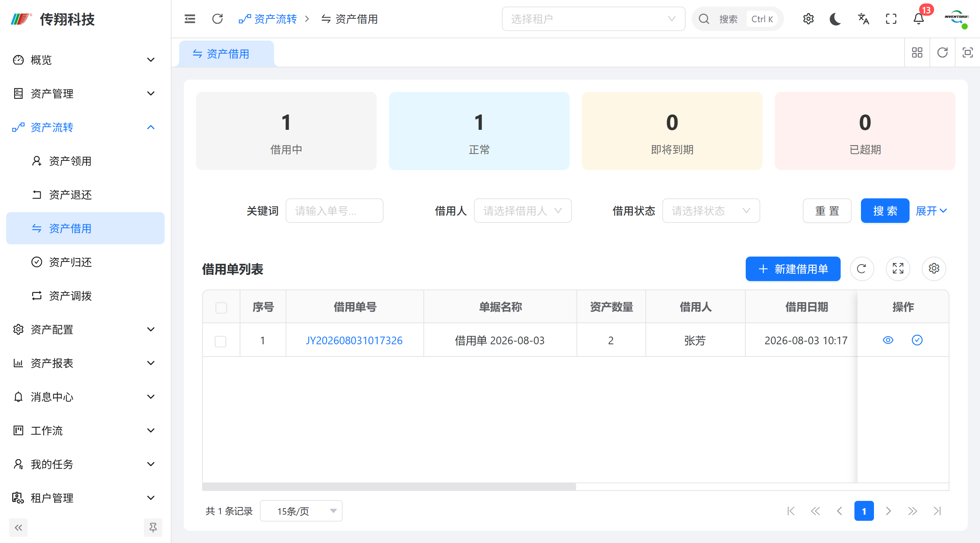Open 资产调拨 in sidebar
980x543 pixels.
pos(85,296)
